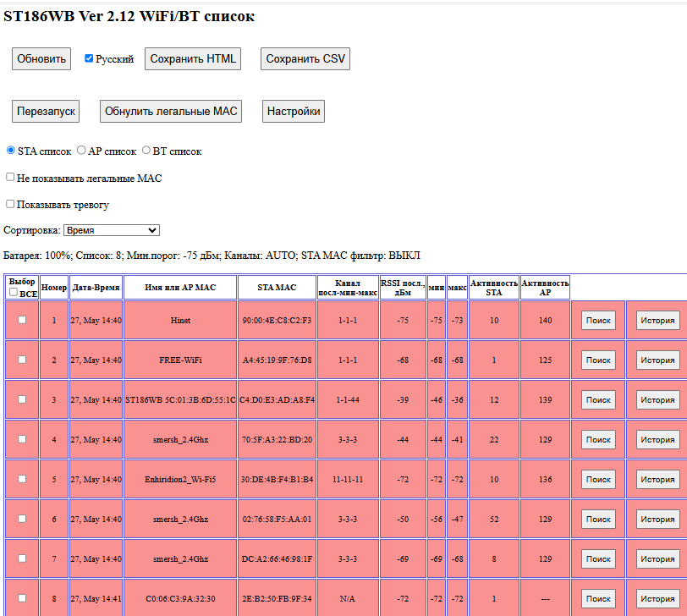The height and width of the screenshot is (616, 687).
Task: Click Сохранить CSV button
Action: click(305, 59)
